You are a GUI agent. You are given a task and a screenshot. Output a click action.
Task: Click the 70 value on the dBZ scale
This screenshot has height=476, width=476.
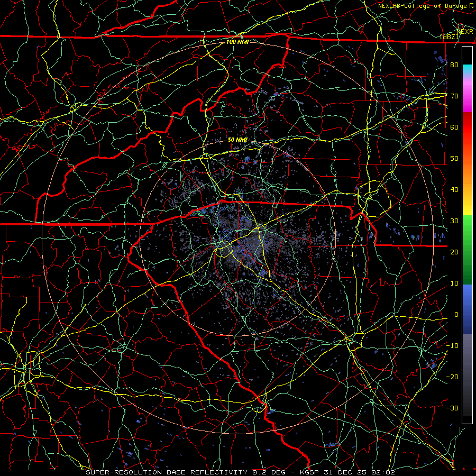454,96
